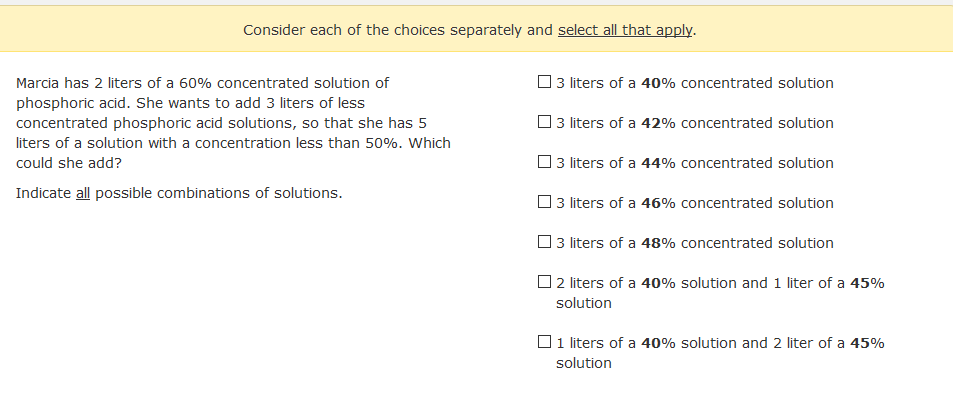Click the 'Which could she add?' question text
Screen dimensions: 953x402
(233, 153)
